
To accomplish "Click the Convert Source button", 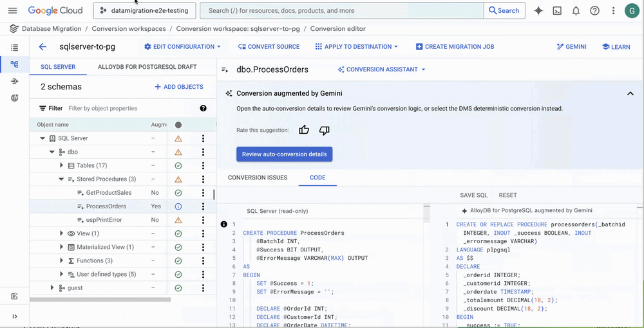I will (269, 47).
